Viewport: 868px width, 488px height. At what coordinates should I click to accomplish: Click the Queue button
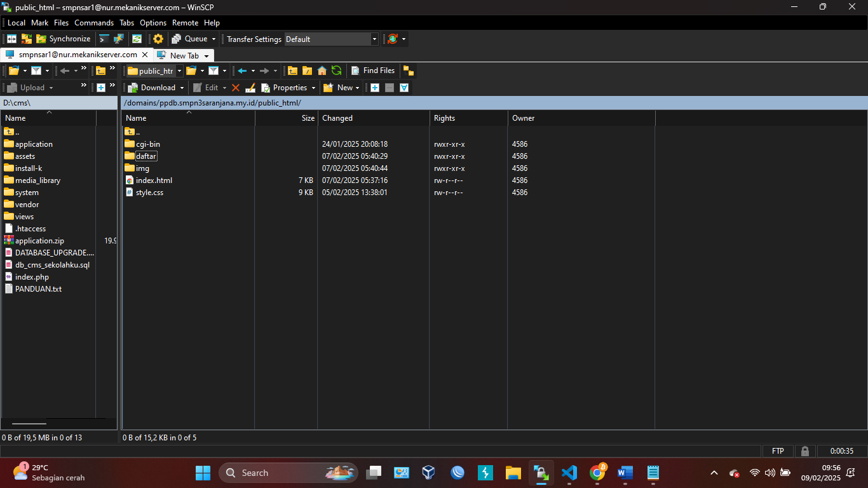pos(189,39)
